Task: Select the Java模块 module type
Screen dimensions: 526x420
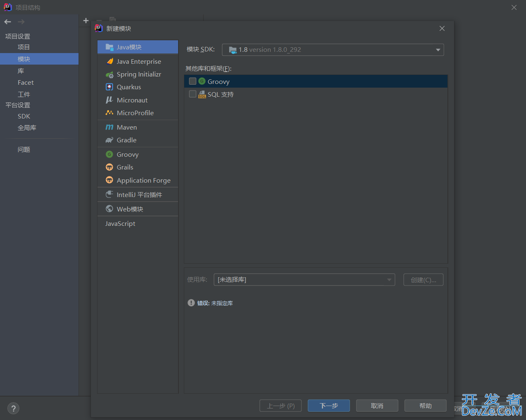Action: pos(138,47)
